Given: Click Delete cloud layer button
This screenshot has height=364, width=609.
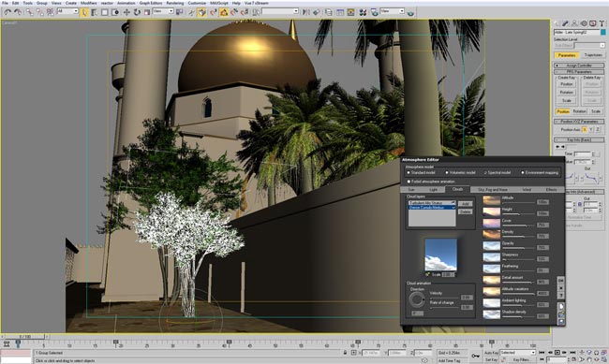Looking at the screenshot, I should [465, 211].
